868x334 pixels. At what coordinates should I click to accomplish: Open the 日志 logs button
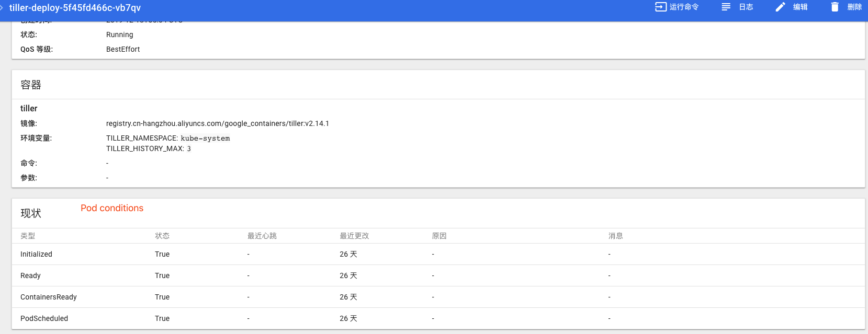746,7
